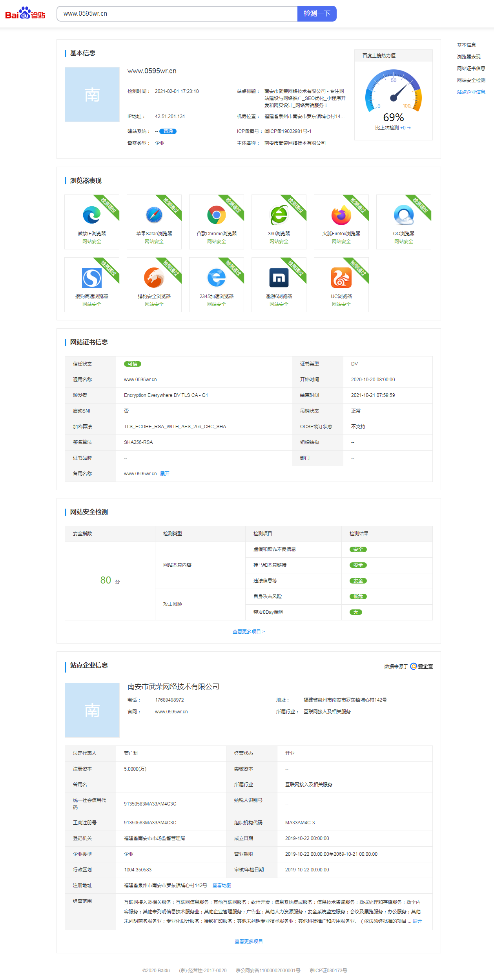This screenshot has width=494, height=980.
Task: Jump to 网站证书信息 in side navigation
Action: [471, 69]
